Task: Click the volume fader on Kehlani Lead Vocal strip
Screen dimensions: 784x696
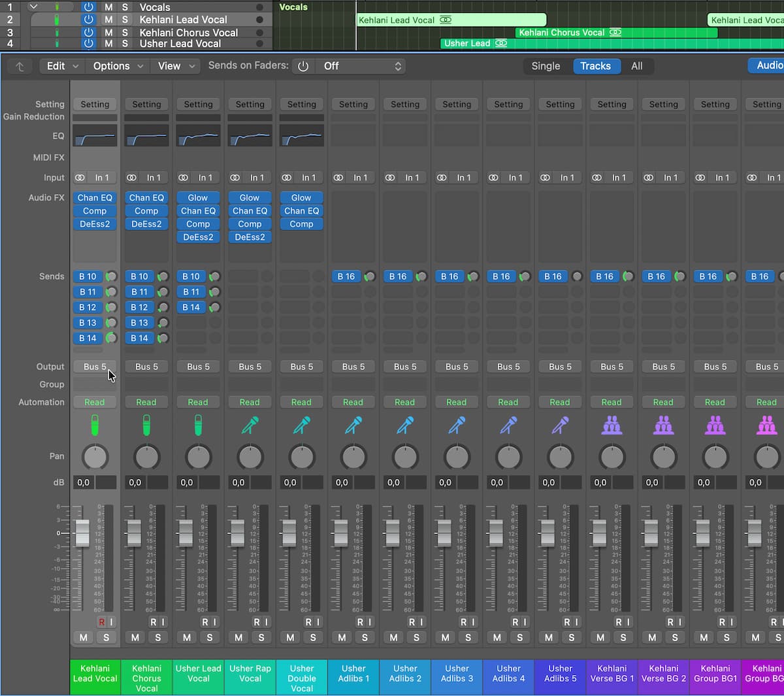Action: click(83, 533)
